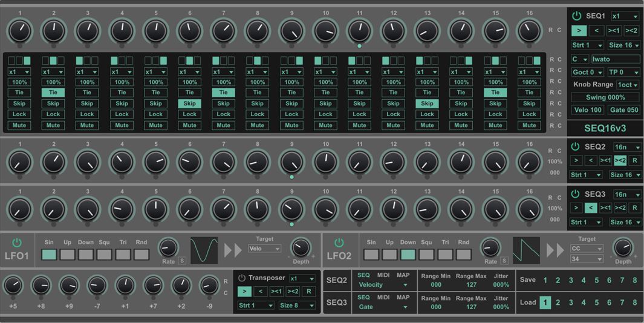Load preset slot 5
Image resolution: width=644 pixels, height=323 pixels.
[596, 302]
